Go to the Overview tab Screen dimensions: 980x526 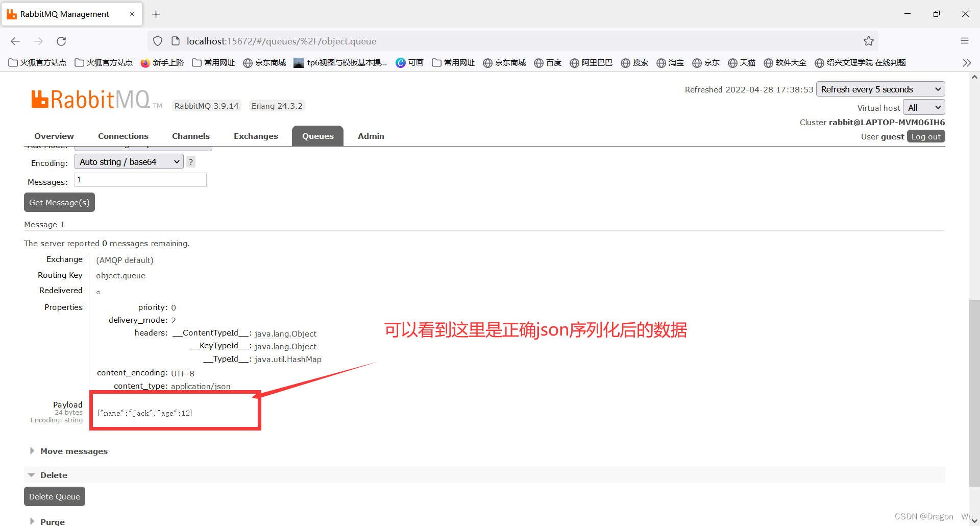click(x=54, y=136)
